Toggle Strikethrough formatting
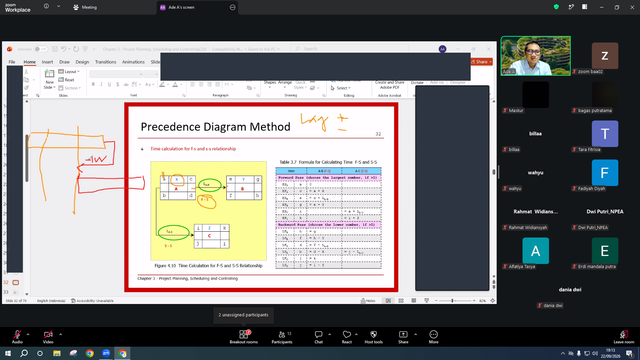640x360 pixels. click(126, 84)
